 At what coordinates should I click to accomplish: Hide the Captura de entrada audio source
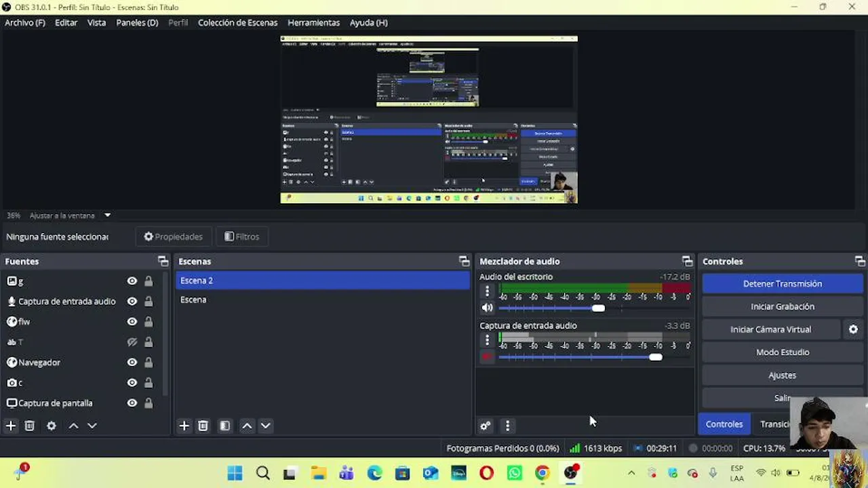coord(132,302)
